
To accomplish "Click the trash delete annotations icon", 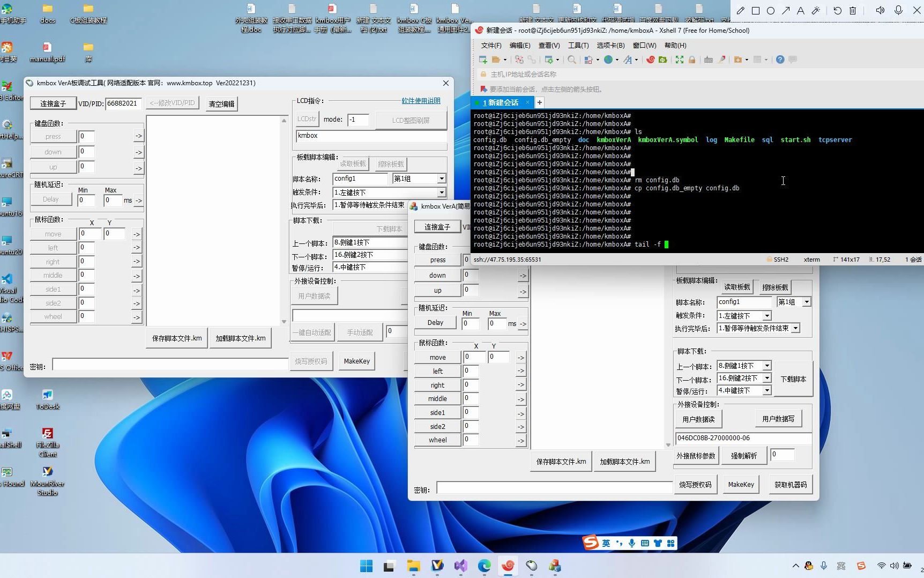I will [x=853, y=11].
